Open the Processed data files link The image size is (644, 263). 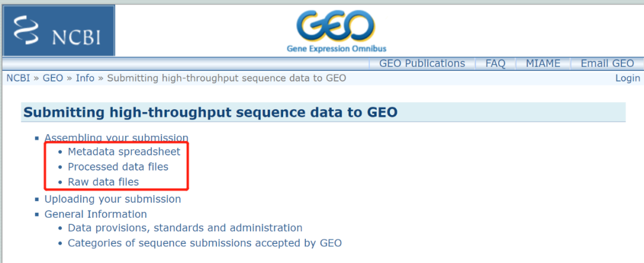click(x=118, y=167)
